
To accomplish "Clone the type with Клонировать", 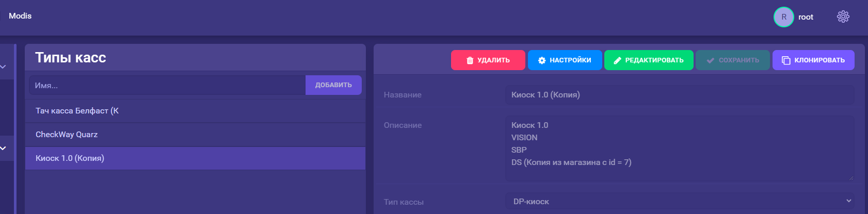I will 813,60.
